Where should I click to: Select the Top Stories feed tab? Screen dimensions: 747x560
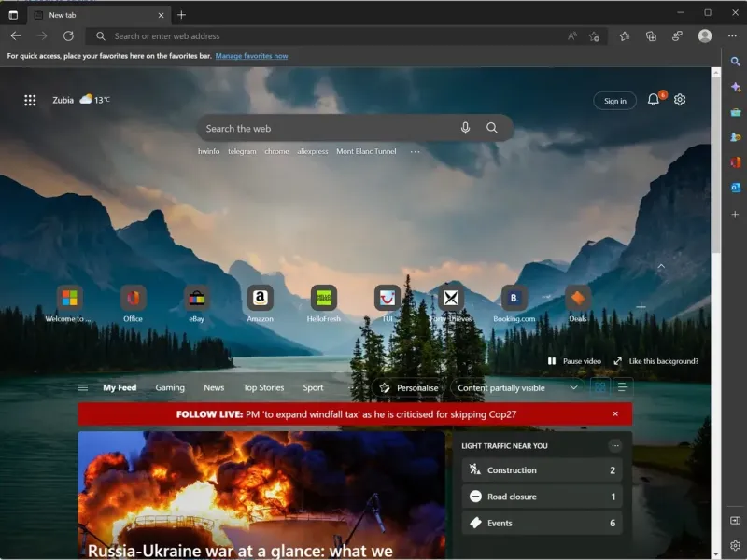point(263,387)
